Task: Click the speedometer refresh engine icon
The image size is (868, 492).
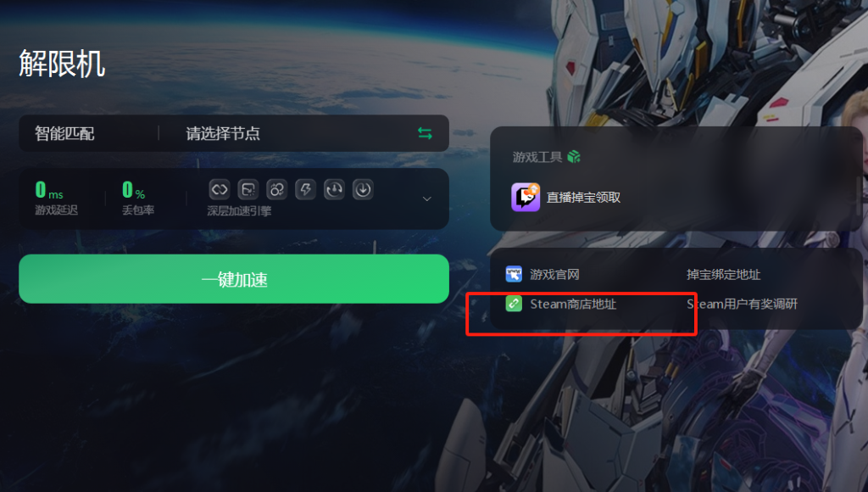Action: 334,189
